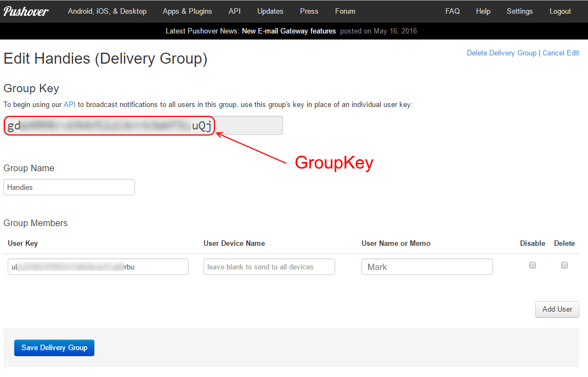Click the Group Members heading
This screenshot has width=588, height=377.
pos(36,223)
